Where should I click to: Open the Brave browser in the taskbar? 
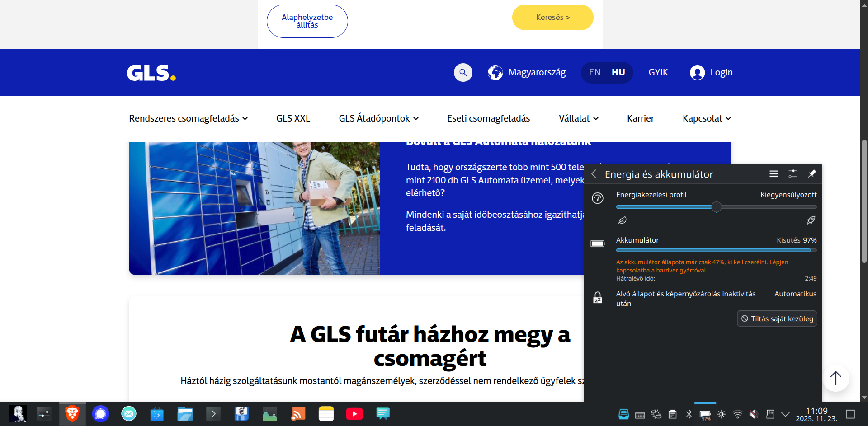tap(72, 414)
